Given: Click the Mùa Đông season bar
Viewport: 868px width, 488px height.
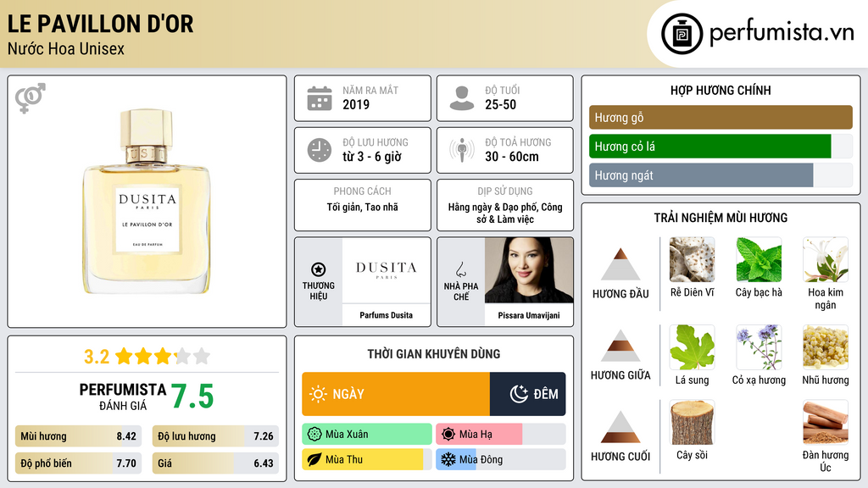Looking at the screenshot, I should [500, 459].
